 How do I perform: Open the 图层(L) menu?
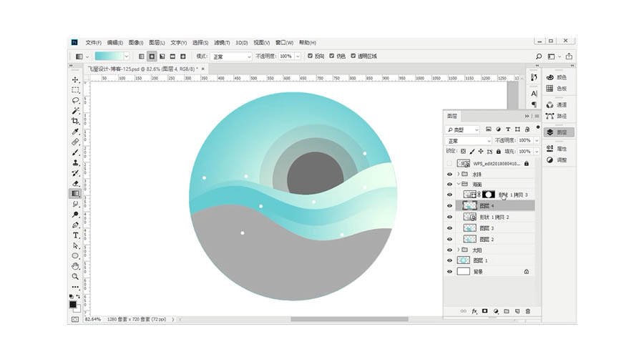click(x=157, y=42)
